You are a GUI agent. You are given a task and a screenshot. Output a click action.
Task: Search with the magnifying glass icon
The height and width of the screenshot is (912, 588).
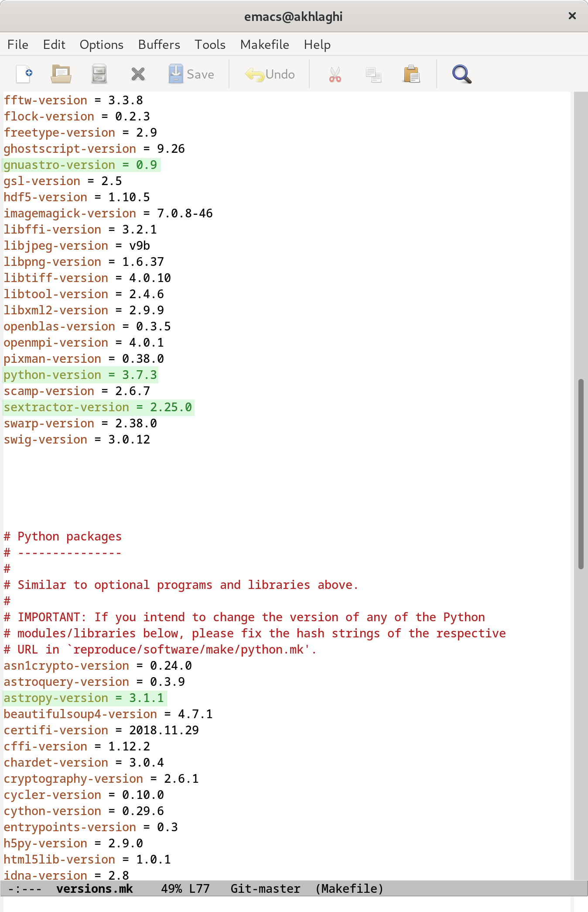click(x=462, y=74)
